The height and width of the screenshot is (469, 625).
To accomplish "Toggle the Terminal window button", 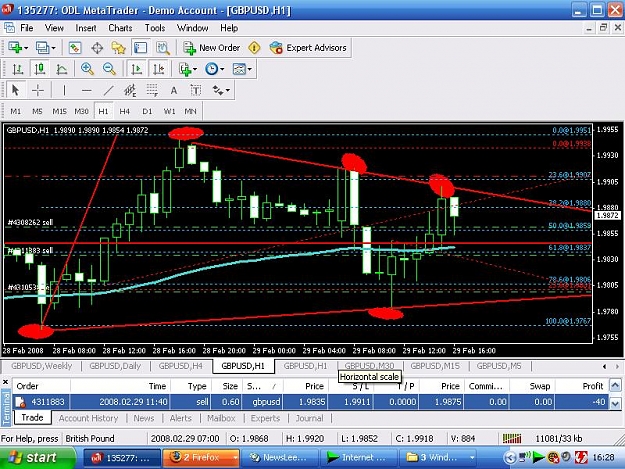I will point(140,48).
